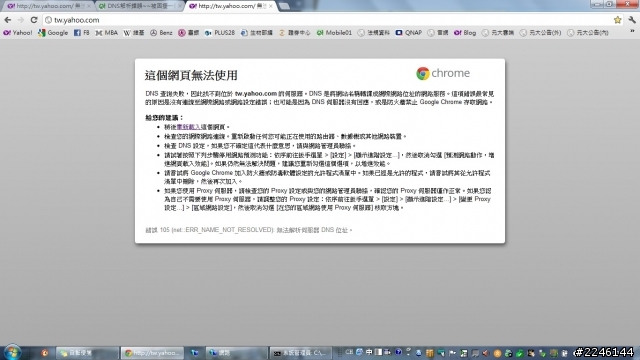Open the FB Facebook bookmark

click(x=82, y=33)
